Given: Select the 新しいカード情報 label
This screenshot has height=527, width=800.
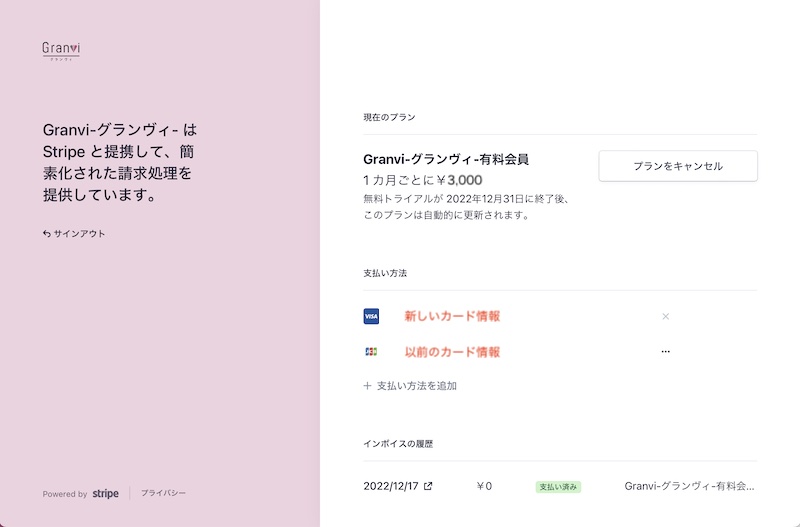Looking at the screenshot, I should (x=452, y=316).
